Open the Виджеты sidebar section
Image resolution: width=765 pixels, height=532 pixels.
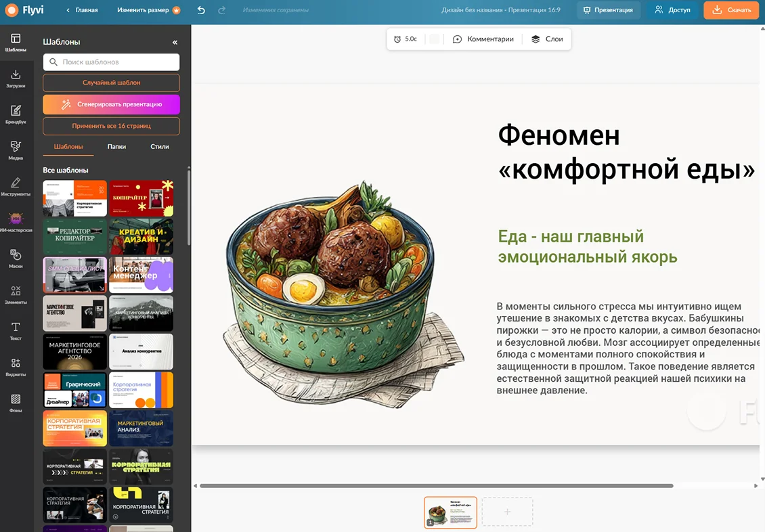(16, 367)
